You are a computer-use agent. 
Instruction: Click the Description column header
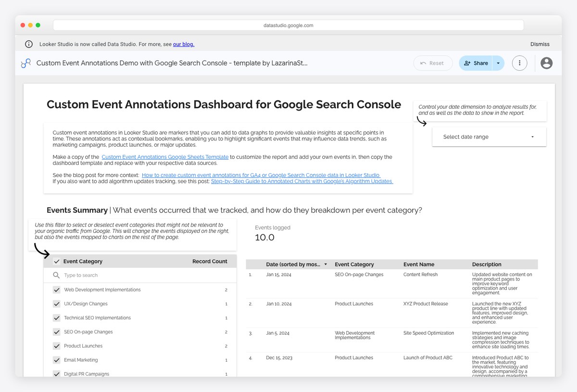[487, 265]
